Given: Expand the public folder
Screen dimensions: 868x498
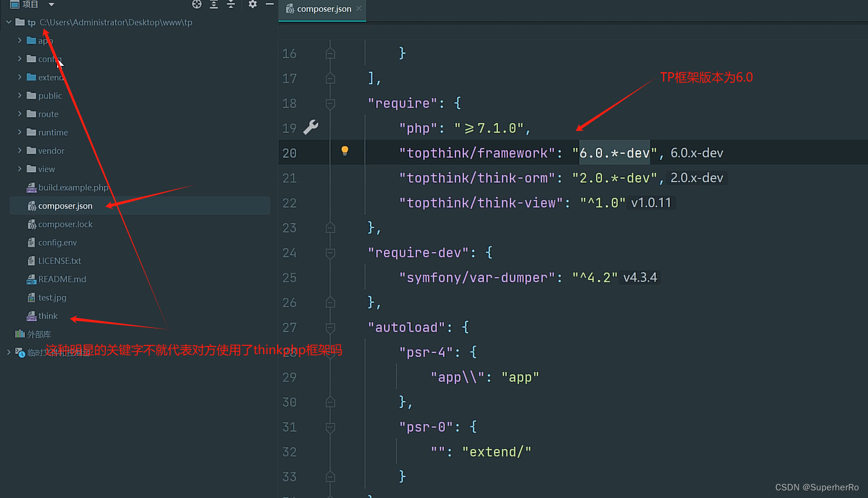Looking at the screenshot, I should 20,96.
